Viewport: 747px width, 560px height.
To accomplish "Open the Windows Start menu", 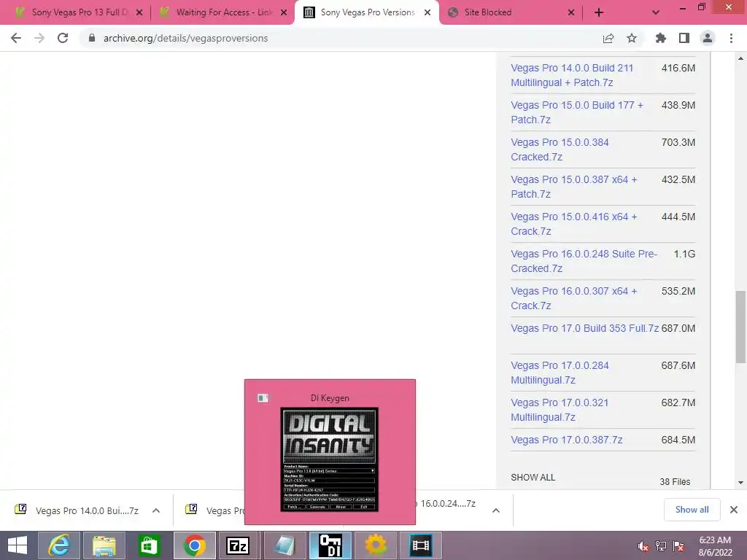I will [x=18, y=545].
